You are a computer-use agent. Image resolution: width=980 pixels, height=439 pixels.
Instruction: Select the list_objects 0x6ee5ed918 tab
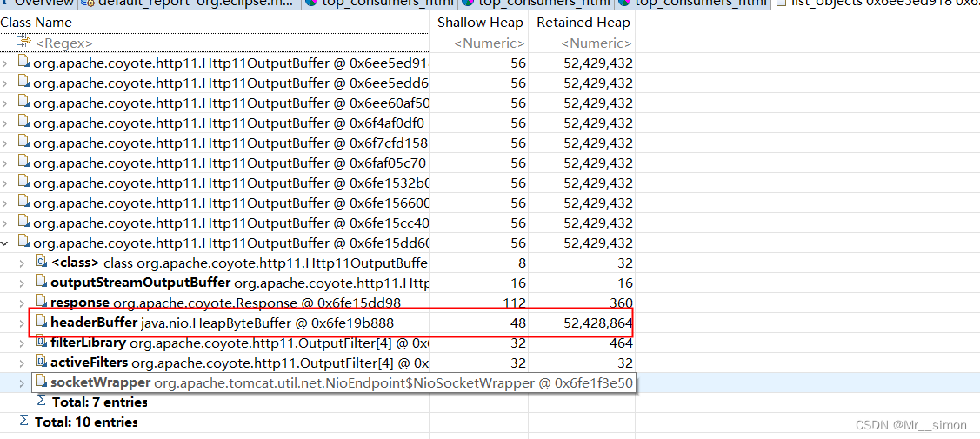(x=877, y=3)
